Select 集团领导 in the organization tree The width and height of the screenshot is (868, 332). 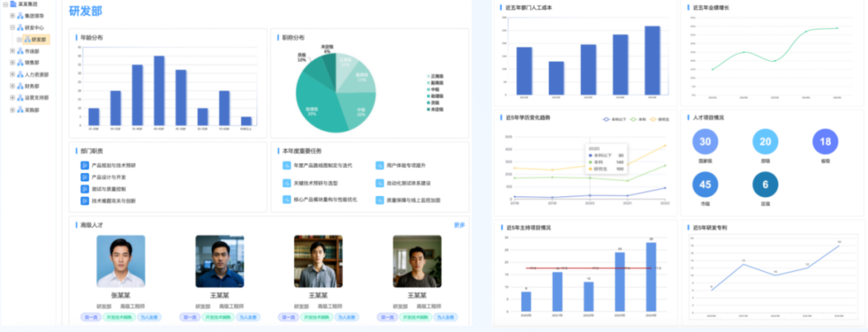click(x=35, y=15)
